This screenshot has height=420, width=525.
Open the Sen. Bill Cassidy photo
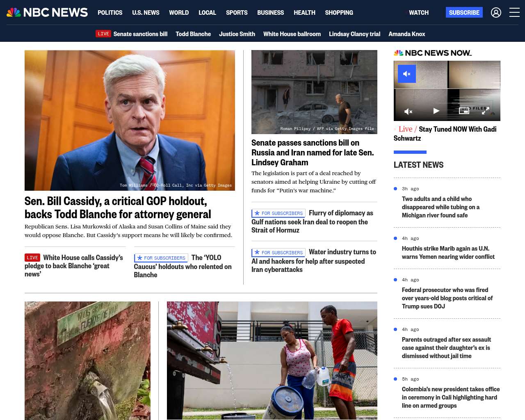coord(130,120)
